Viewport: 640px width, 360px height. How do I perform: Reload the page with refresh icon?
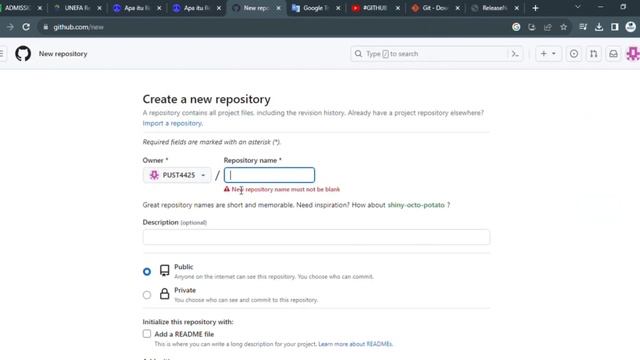click(x=26, y=27)
